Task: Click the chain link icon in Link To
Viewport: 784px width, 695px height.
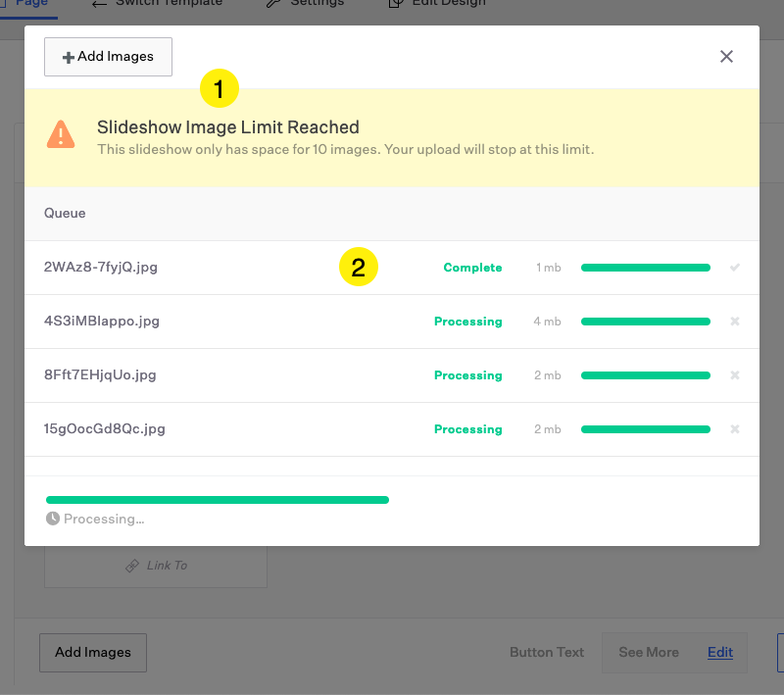Action: click(132, 566)
